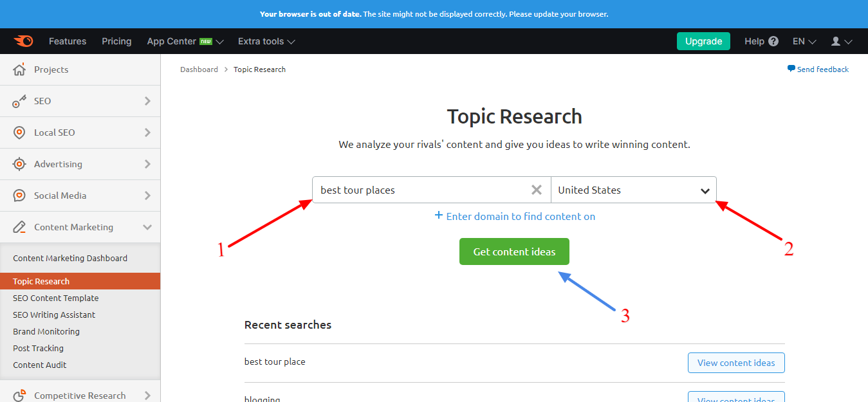Click the Semrush flame logo

pyautogui.click(x=24, y=41)
